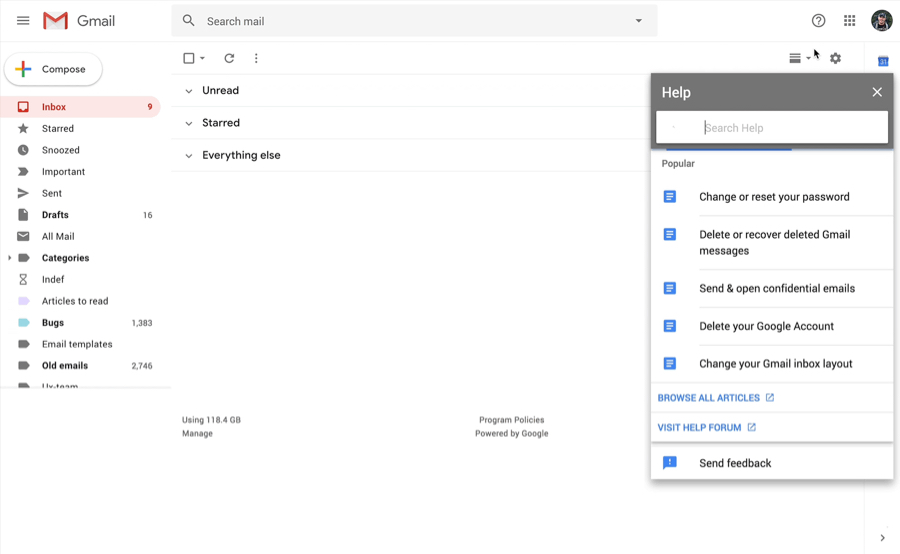Click the Manage storage link

pos(197,433)
